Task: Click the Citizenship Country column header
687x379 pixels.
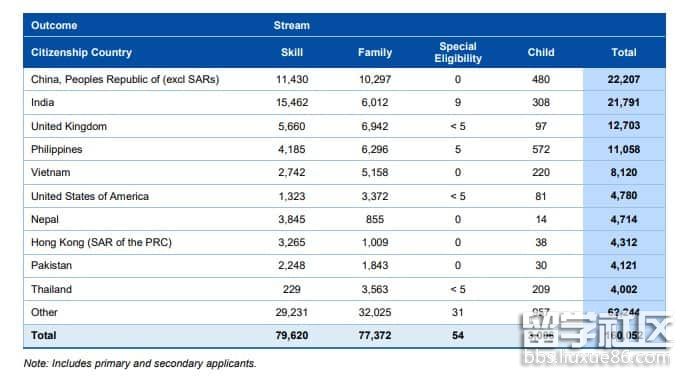Action: click(x=81, y=52)
